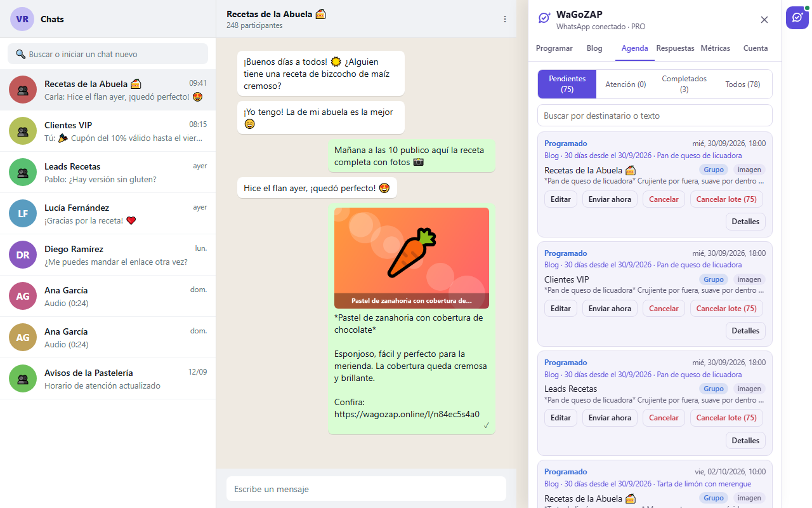Open the Métricas tab
The height and width of the screenshot is (508, 812).
coord(716,48)
